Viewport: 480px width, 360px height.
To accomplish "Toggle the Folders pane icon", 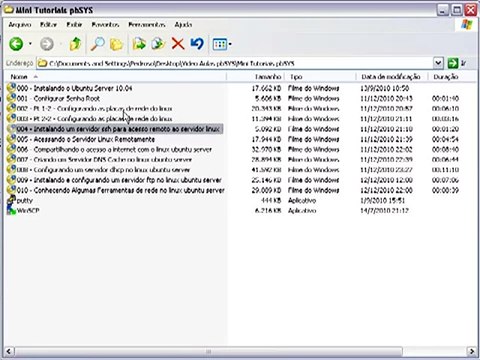I will point(116,44).
